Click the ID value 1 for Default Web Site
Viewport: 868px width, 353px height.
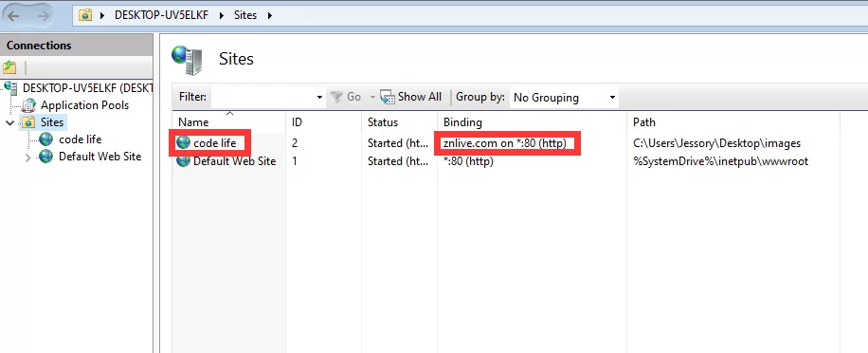(x=295, y=161)
